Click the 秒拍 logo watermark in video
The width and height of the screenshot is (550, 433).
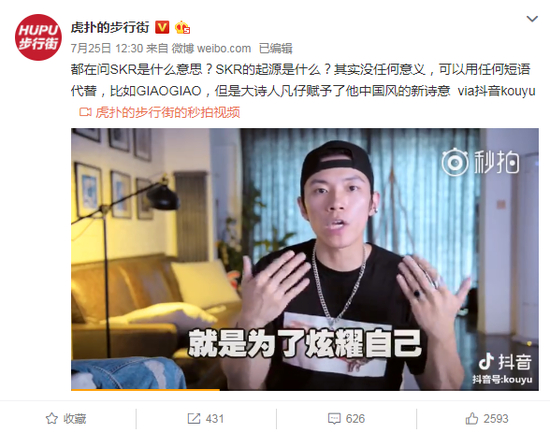coord(480,162)
